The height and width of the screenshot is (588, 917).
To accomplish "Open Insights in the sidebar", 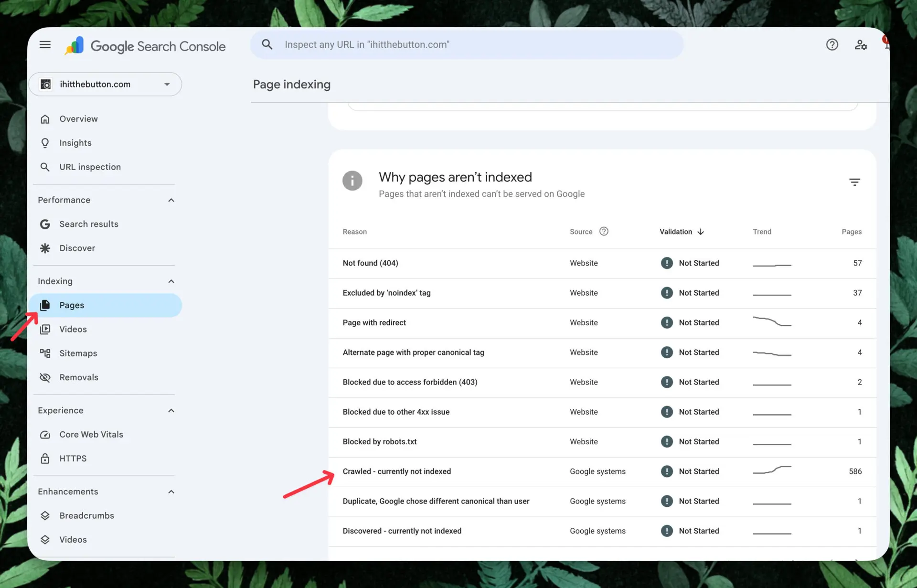I will [105, 143].
